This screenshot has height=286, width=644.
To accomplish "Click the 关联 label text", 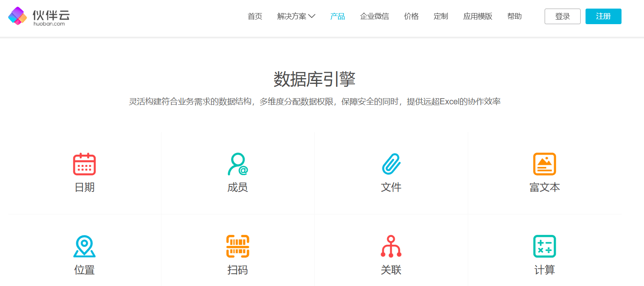I will coord(391,270).
